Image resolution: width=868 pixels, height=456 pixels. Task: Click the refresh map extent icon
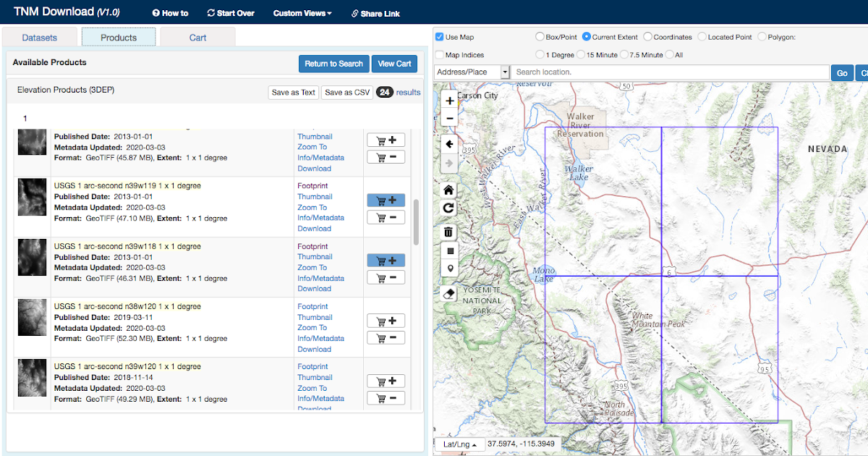(449, 208)
